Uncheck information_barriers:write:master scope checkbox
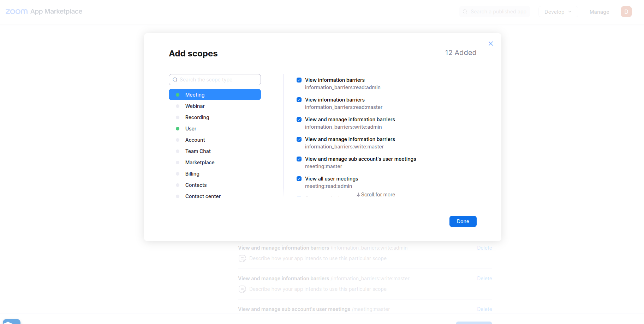The height and width of the screenshot is (324, 644). 299,139
